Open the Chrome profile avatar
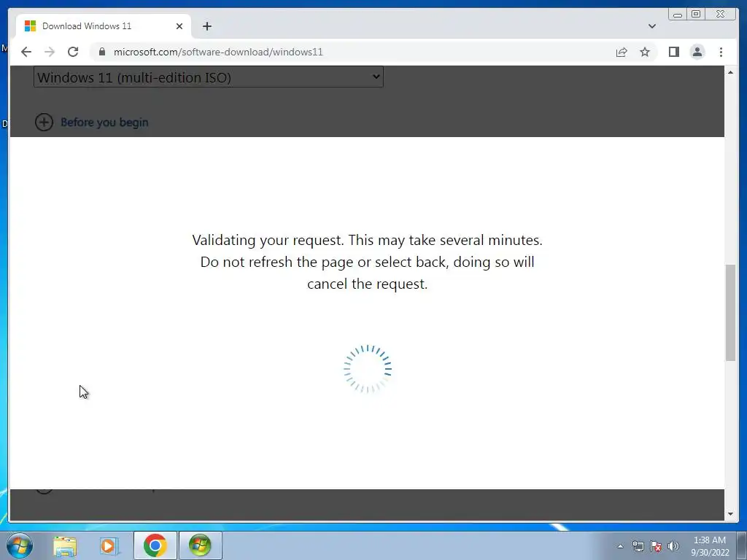This screenshot has width=747, height=560. tap(697, 52)
